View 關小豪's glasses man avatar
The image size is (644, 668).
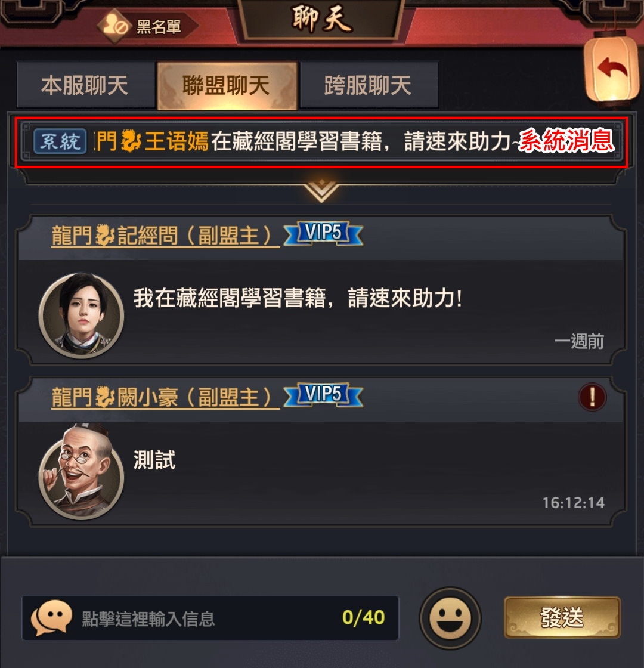81,473
